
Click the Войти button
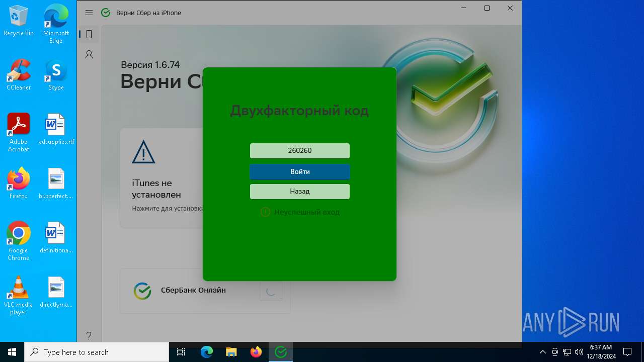click(x=300, y=172)
